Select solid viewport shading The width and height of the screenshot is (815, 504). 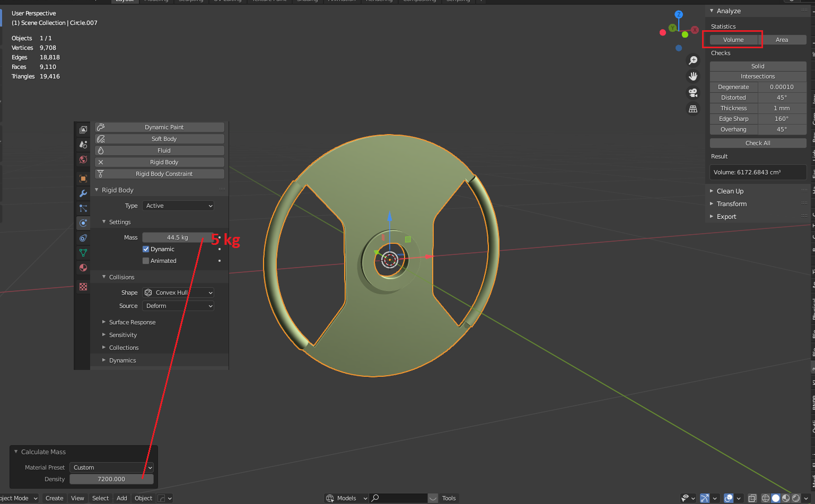click(776, 498)
